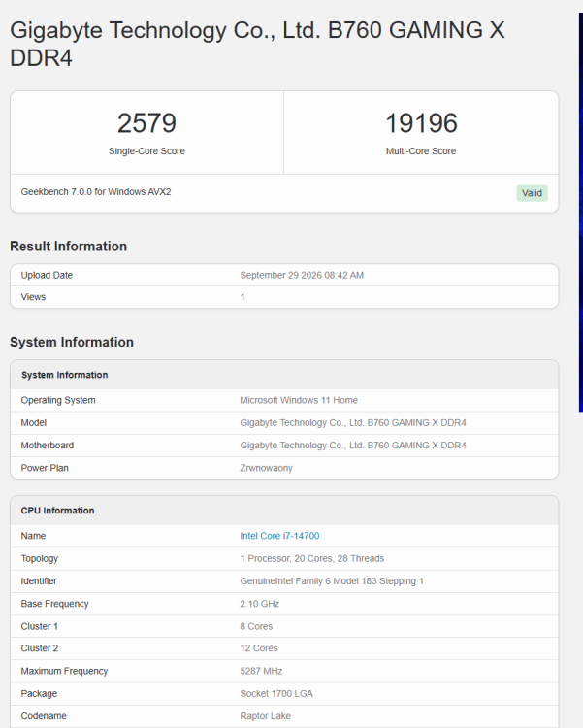Screen dimensions: 583x728
Task: Select the Motherboard row's Gigabyte B760 value
Action: point(353,446)
